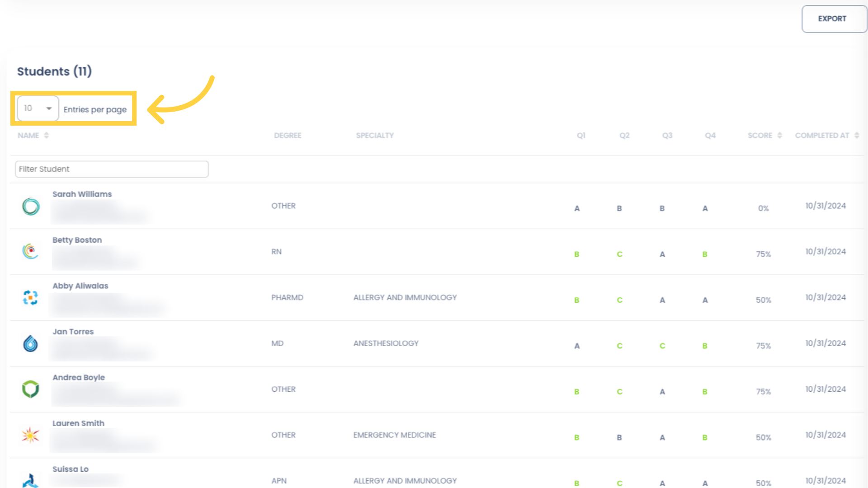Click the Jan Torres student icon
Image resolution: width=868 pixels, height=488 pixels.
pyautogui.click(x=30, y=343)
